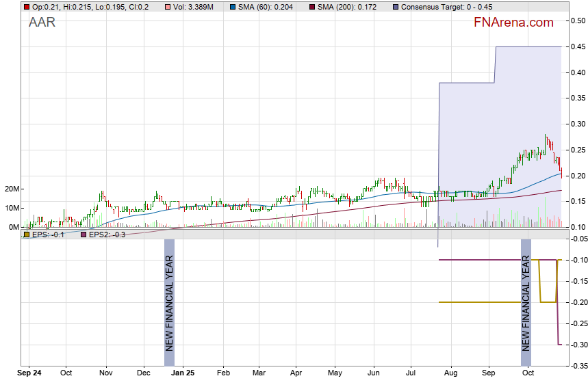588x387 pixels.
Task: Click the Jan 25 x-axis label
Action: 183,374
